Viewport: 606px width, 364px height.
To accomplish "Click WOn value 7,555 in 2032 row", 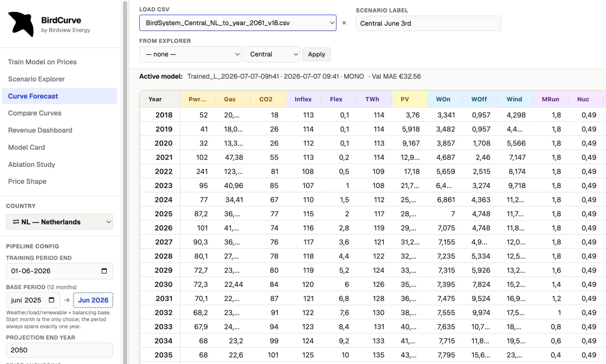I will pos(445,313).
